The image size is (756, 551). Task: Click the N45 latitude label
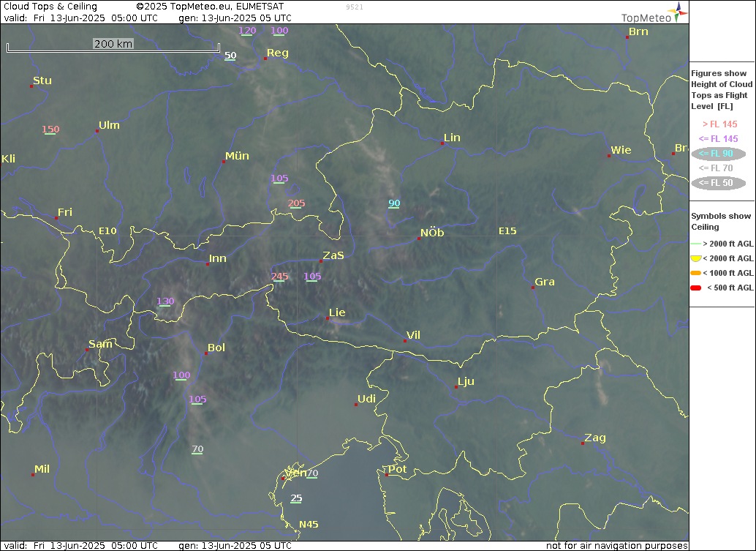309,525
